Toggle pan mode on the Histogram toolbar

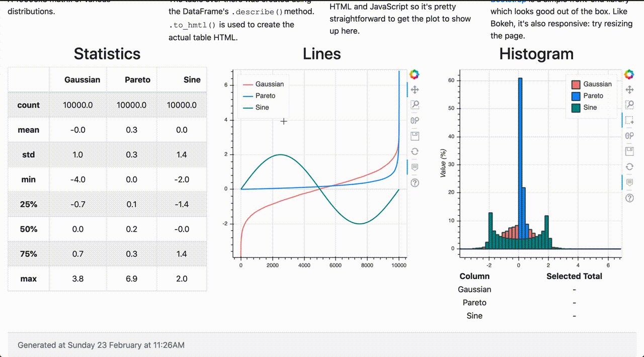click(629, 90)
